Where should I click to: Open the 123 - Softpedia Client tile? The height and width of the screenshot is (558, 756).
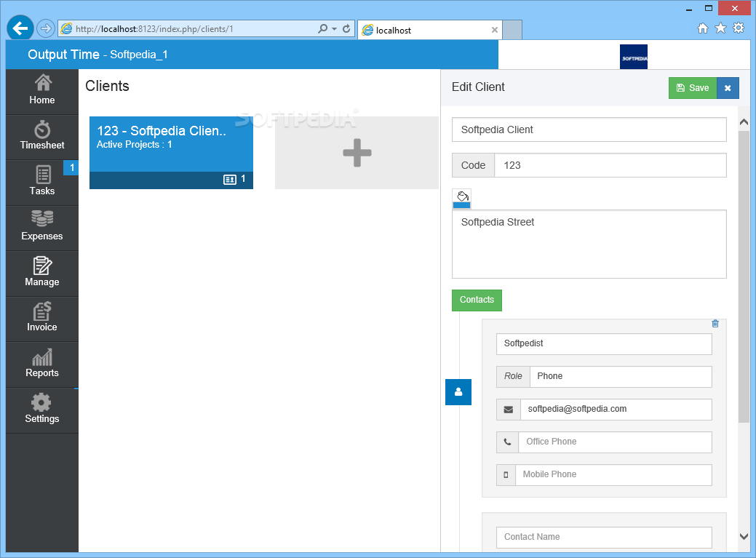click(171, 153)
